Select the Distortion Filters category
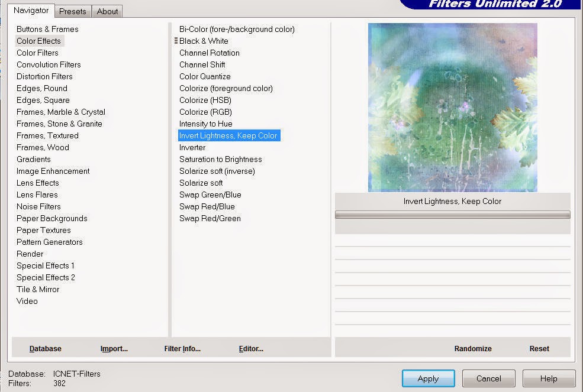 point(44,76)
